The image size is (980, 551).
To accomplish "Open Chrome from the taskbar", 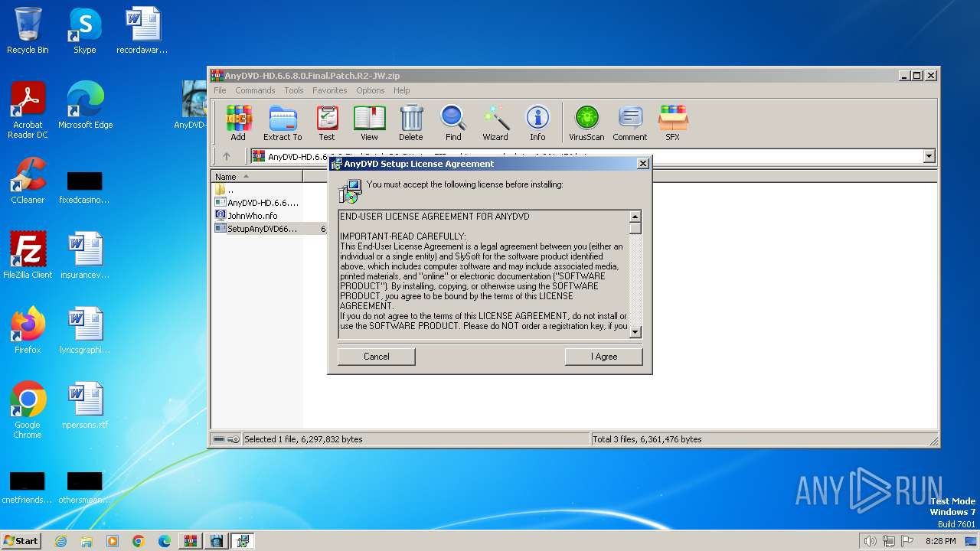I will coord(138,541).
